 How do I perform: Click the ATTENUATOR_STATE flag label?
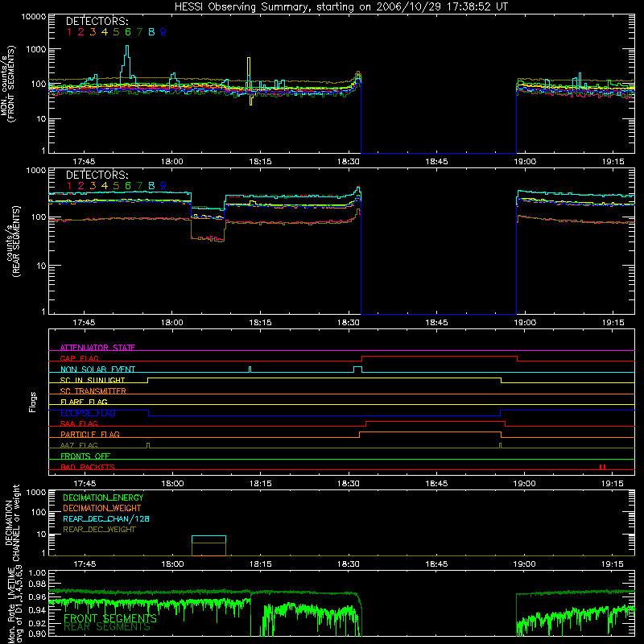click(x=97, y=348)
